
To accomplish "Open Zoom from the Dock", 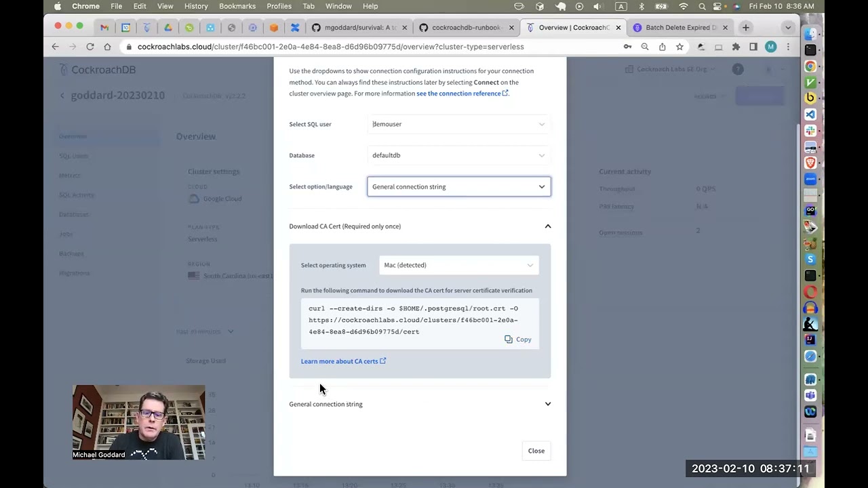I will coord(810,179).
